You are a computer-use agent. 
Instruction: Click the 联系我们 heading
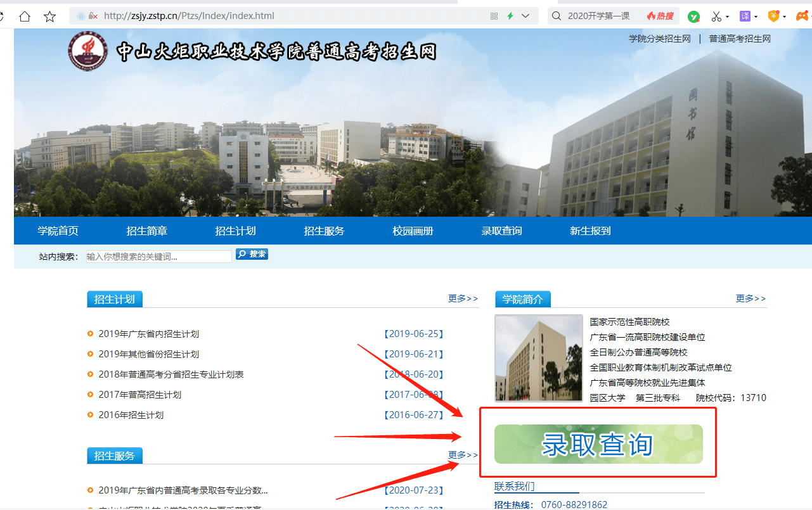(x=515, y=486)
